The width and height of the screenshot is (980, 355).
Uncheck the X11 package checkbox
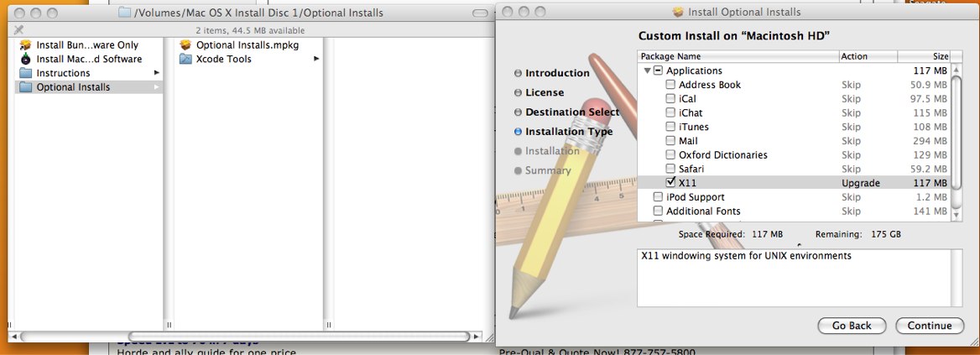670,182
